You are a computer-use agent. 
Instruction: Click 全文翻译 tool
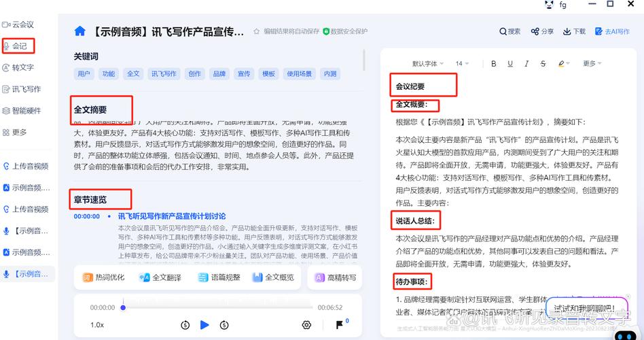pos(160,277)
